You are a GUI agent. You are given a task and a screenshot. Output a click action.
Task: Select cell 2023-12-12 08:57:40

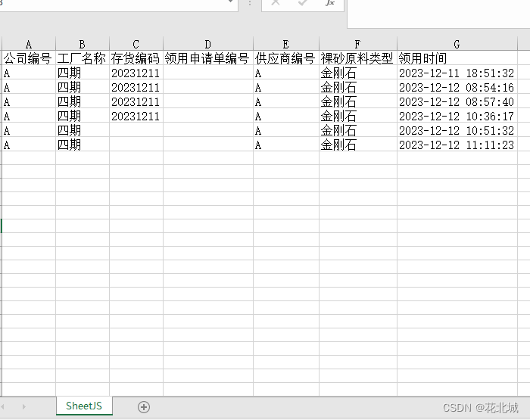(457, 101)
